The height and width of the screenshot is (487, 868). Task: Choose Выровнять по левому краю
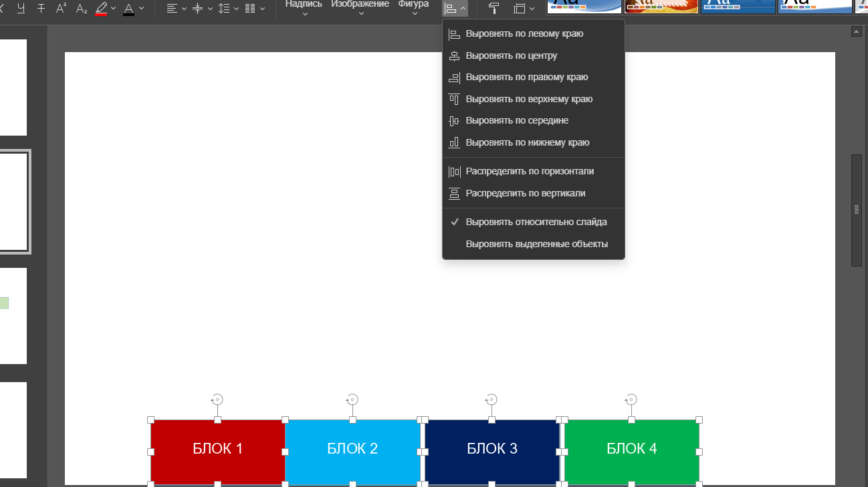pos(534,33)
